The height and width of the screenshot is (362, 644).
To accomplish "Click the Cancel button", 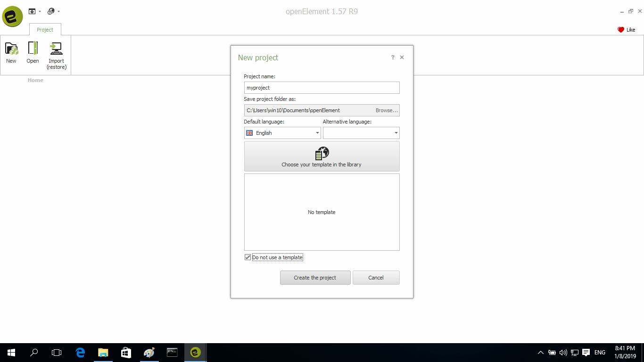I will click(376, 278).
